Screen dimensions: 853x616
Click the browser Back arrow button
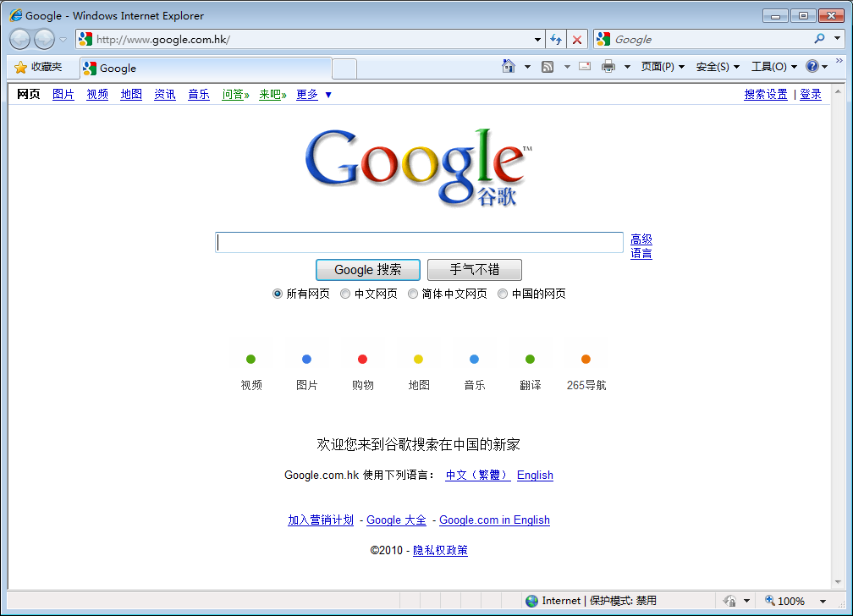click(19, 39)
